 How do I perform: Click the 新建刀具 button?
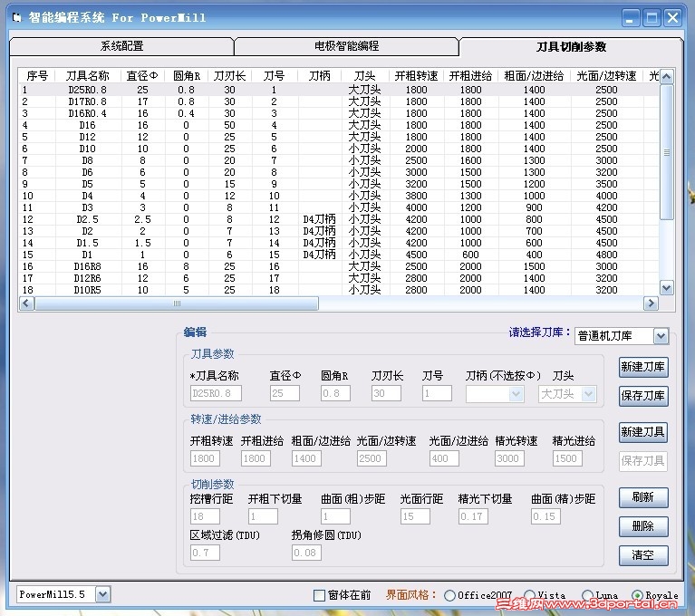(x=643, y=432)
